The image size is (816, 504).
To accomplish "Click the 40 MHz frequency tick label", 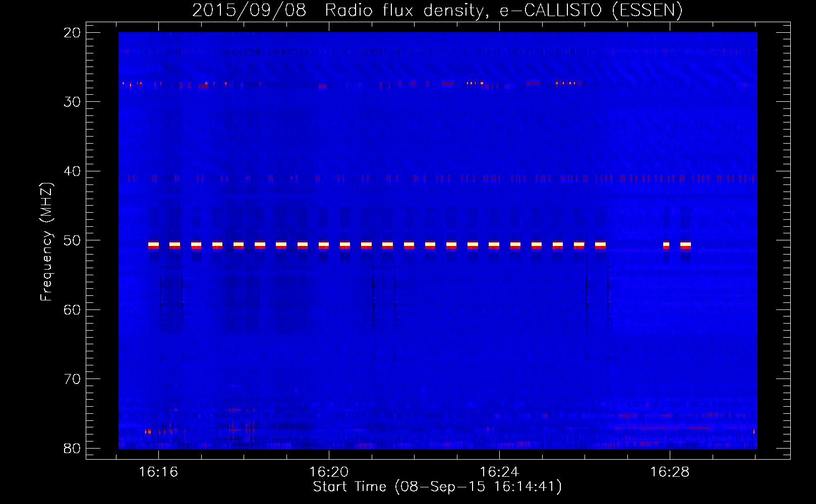I will click(x=72, y=171).
